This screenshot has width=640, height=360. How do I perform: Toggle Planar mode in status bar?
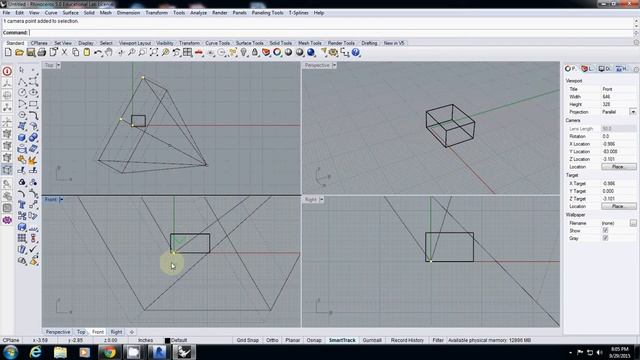[x=293, y=340]
